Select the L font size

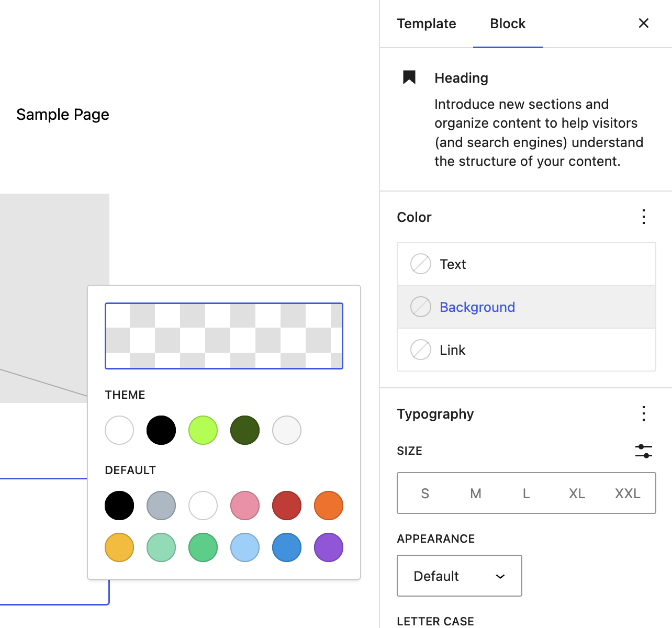(525, 493)
